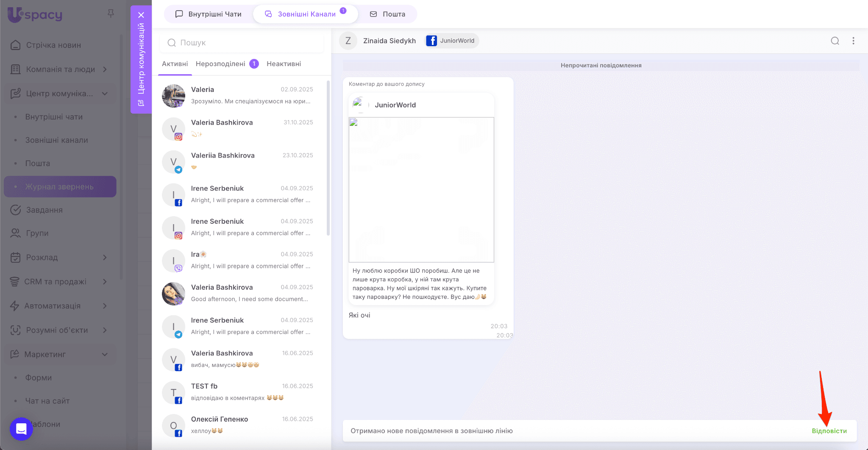868x450 pixels.
Task: Open the chat options three-dot menu
Action: (854, 41)
